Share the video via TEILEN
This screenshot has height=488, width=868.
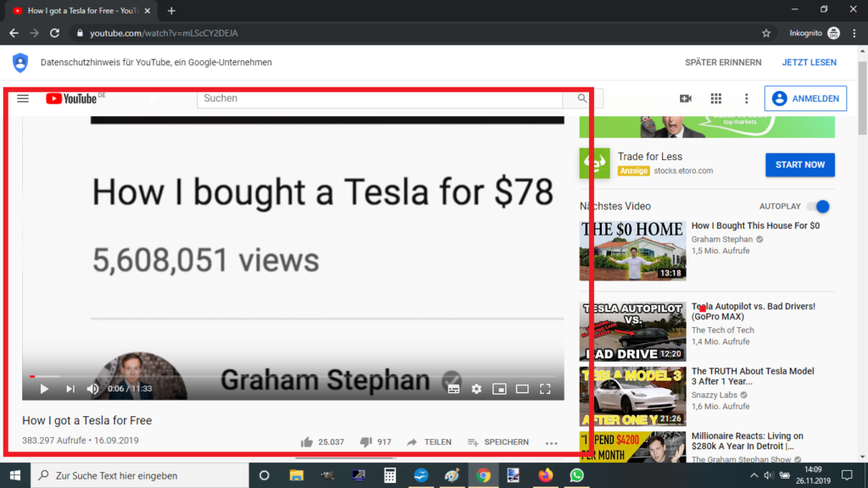[429, 442]
